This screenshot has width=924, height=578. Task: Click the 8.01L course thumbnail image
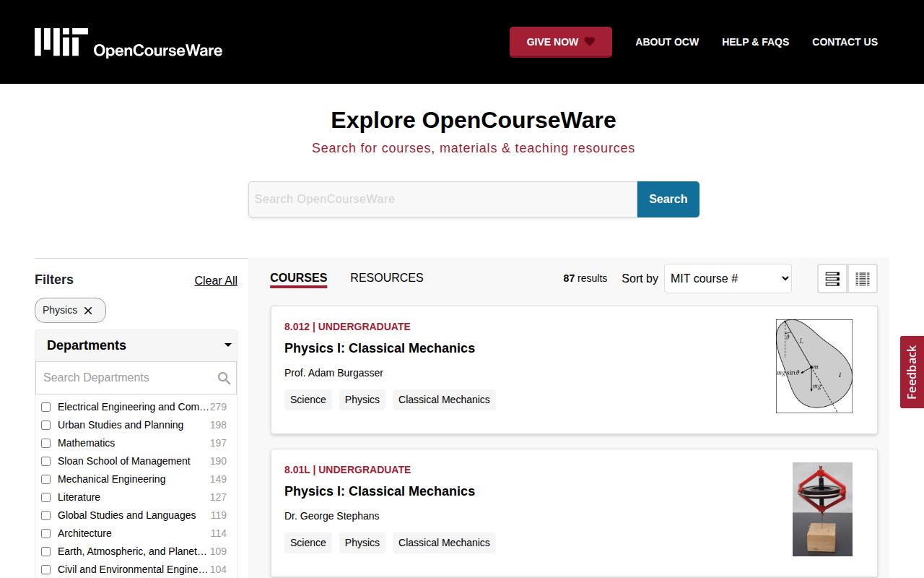click(821, 509)
